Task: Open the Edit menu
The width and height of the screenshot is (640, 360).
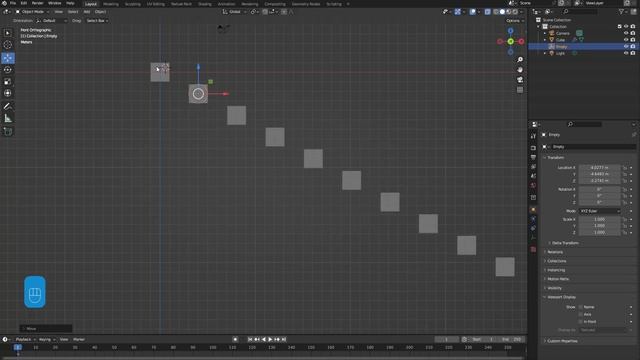Action: tap(24, 3)
